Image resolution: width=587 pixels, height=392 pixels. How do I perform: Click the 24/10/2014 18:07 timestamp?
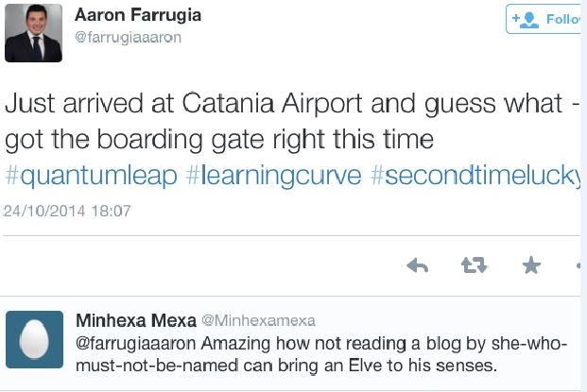coord(66,211)
